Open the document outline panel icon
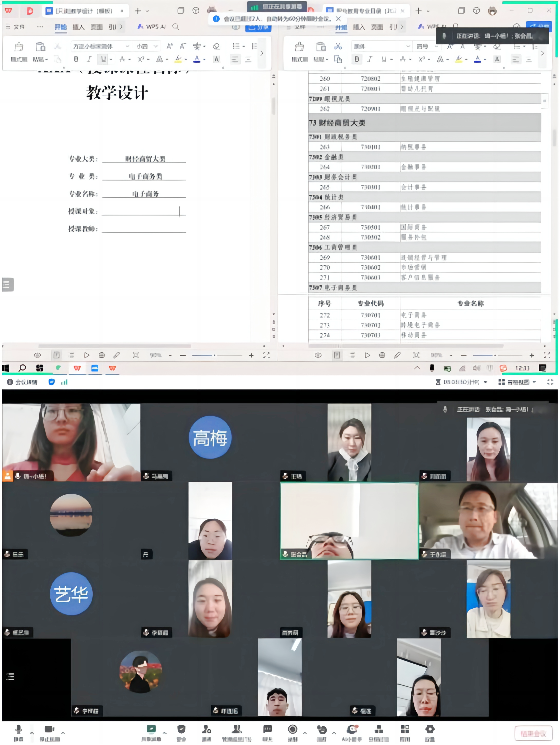Screen dimensions: 560x745 8,285
